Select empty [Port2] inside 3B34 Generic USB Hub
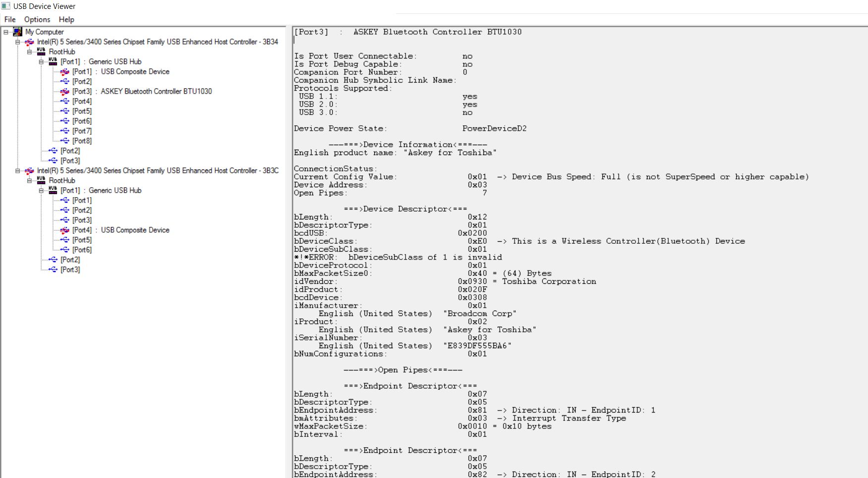Image resolution: width=868 pixels, height=478 pixels. tap(82, 81)
